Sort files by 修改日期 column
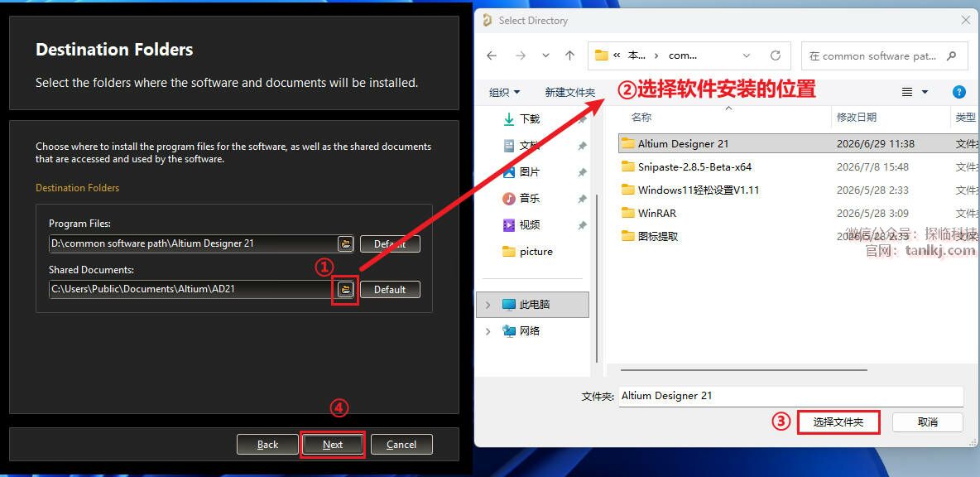The height and width of the screenshot is (477, 980). tap(856, 117)
